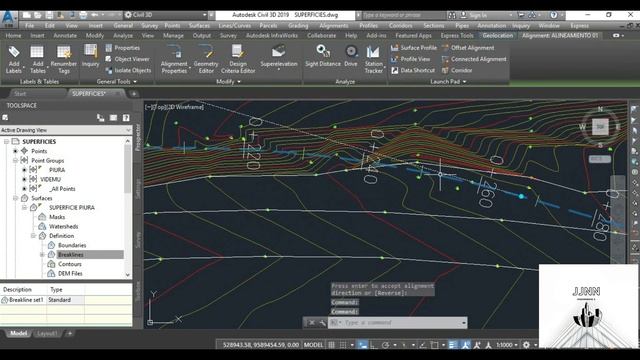This screenshot has width=640, height=360.
Task: Expand the General Tools panel
Action: pyautogui.click(x=116, y=82)
